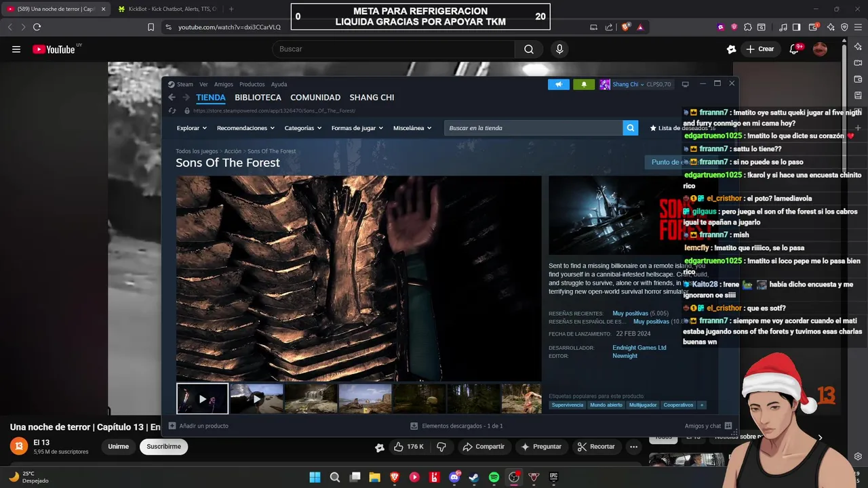Click the Steam store search magnifier button
Screen dimensions: 868x488
(631, 128)
